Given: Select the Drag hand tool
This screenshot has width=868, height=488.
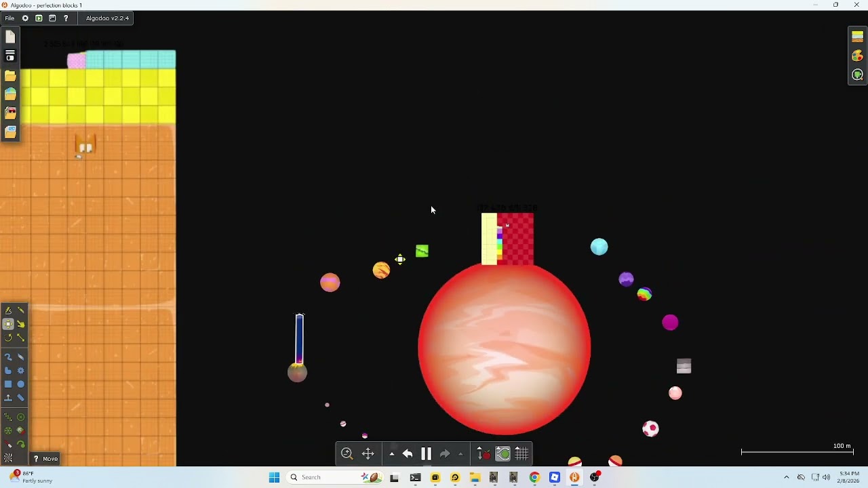Looking at the screenshot, I should [x=21, y=324].
